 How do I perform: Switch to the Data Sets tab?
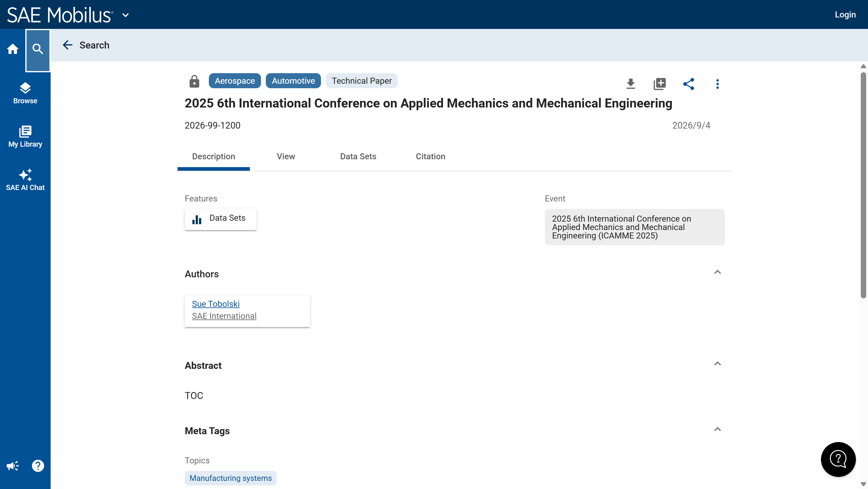[x=358, y=157]
